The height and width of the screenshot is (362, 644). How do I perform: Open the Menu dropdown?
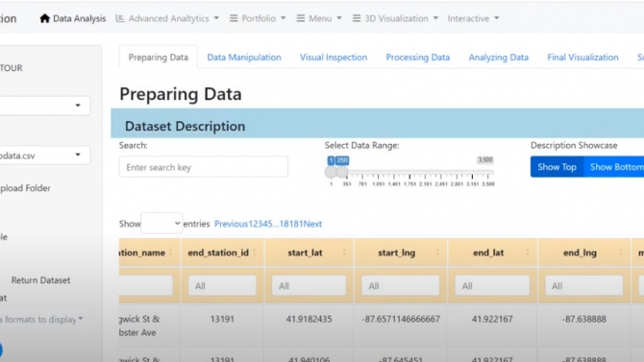pyautogui.click(x=319, y=18)
